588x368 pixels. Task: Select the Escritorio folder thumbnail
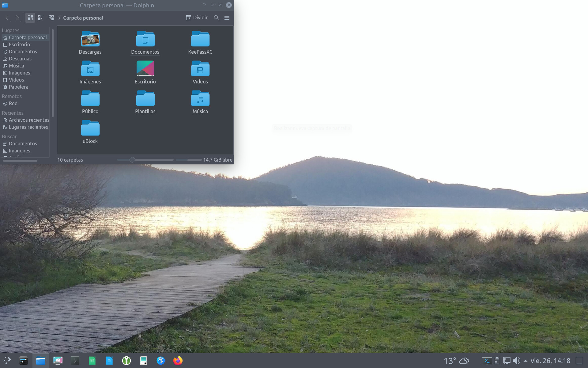tap(145, 68)
